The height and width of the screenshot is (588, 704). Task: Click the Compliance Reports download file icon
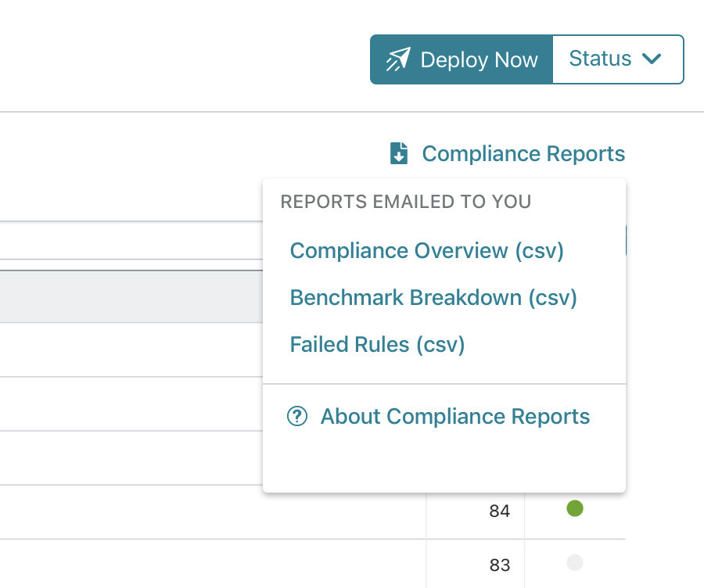click(x=399, y=153)
